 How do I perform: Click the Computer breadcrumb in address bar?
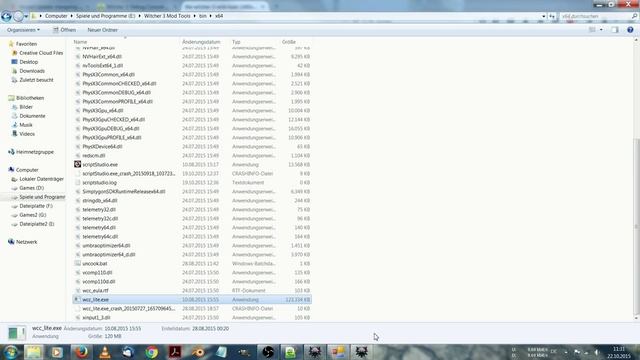56,16
